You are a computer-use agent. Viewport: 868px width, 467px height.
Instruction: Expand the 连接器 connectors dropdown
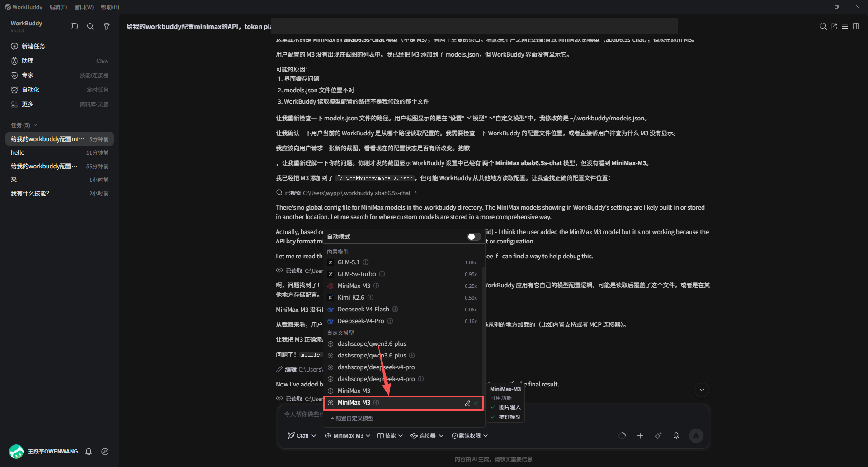(x=427, y=436)
